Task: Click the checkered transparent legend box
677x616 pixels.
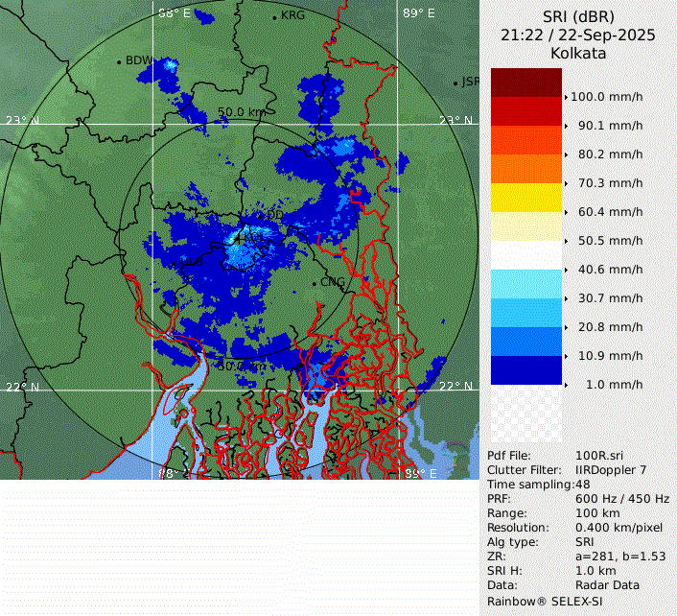Action: tap(525, 414)
